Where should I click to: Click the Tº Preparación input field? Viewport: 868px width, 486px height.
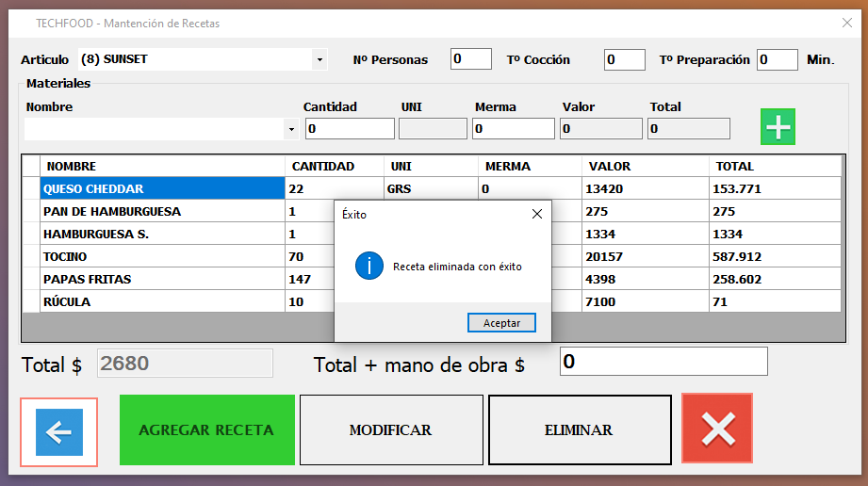click(777, 59)
